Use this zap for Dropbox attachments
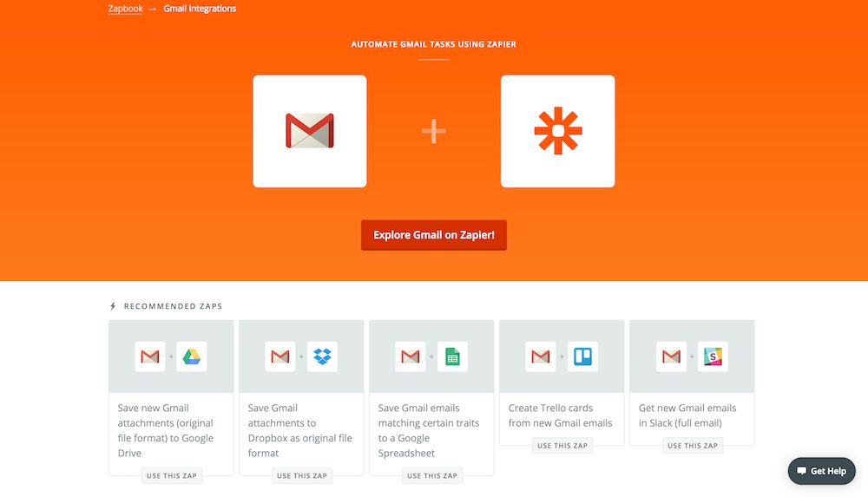This screenshot has width=868, height=497. 301,475
